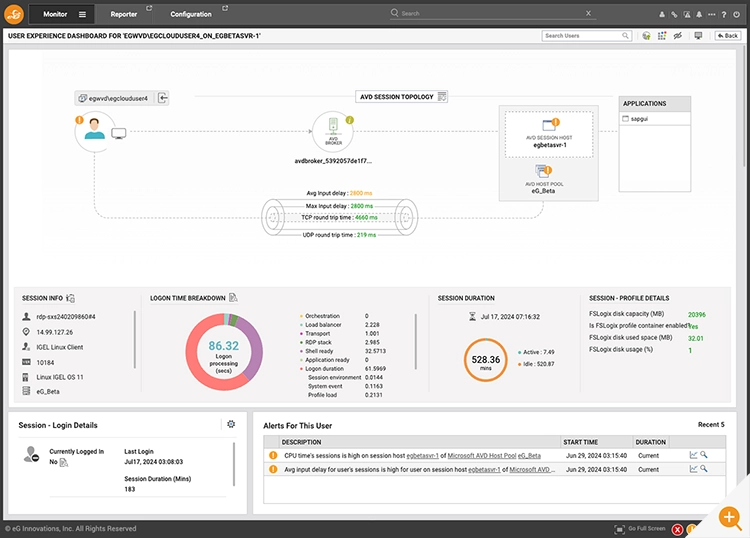Viewport: 750px width, 538px height.
Task: Switch to the Reporter tab
Action: (x=124, y=14)
